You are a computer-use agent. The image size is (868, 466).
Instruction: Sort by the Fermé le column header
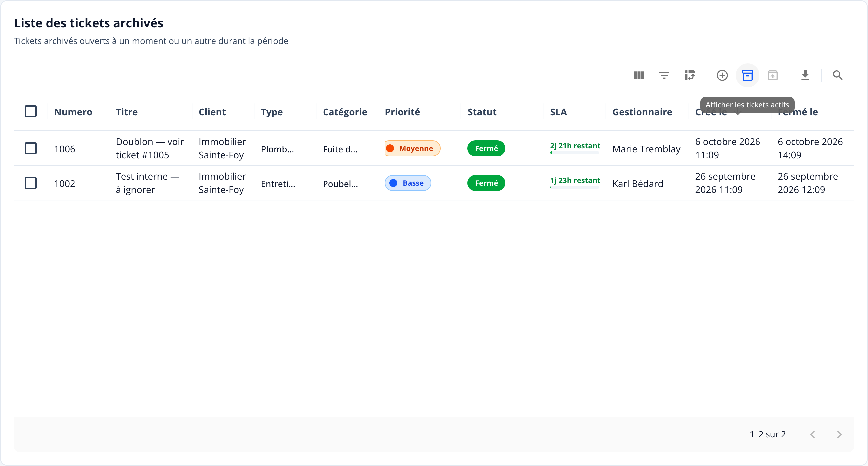point(798,112)
